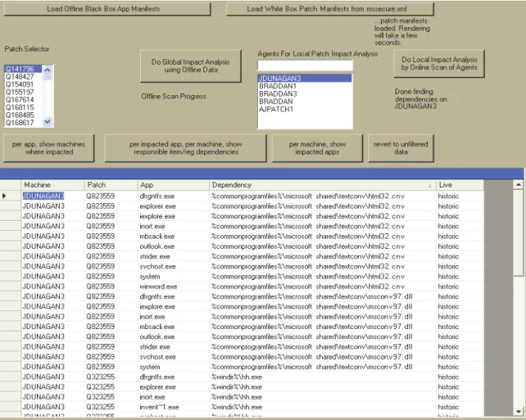Click Patch Selector list scroll down arrow
The width and height of the screenshot is (526, 420).
point(48,122)
